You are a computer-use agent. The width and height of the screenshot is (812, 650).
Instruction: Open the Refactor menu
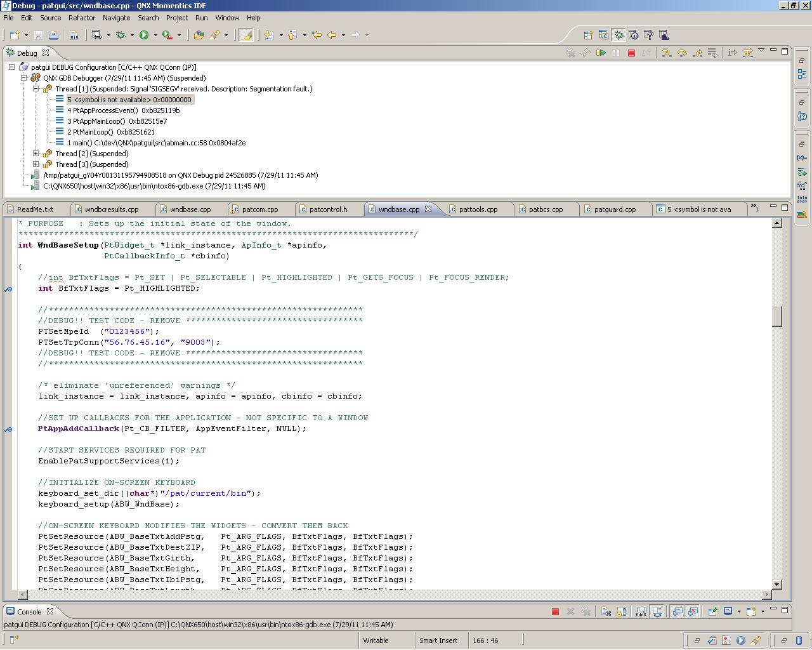tap(81, 18)
